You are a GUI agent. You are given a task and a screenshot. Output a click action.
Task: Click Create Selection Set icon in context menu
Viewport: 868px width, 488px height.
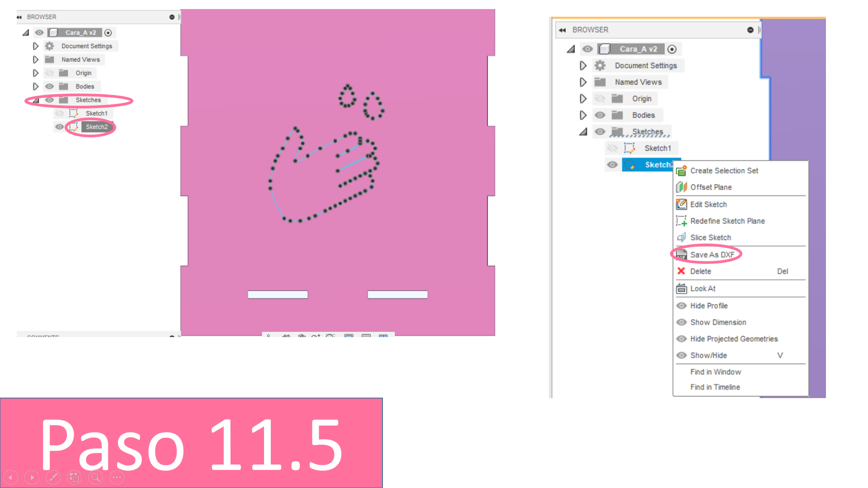click(x=681, y=171)
